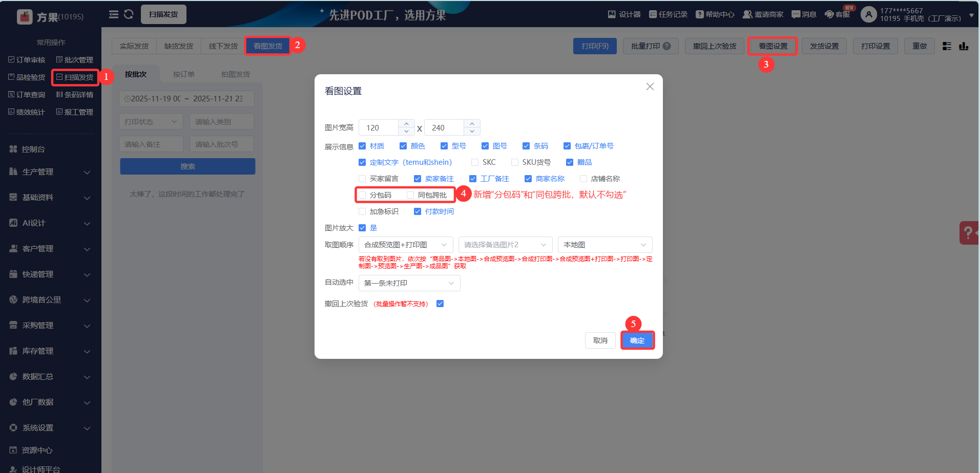Image resolution: width=980 pixels, height=473 pixels.
Task: Confirm settings with the 确定 button
Action: coord(637,340)
